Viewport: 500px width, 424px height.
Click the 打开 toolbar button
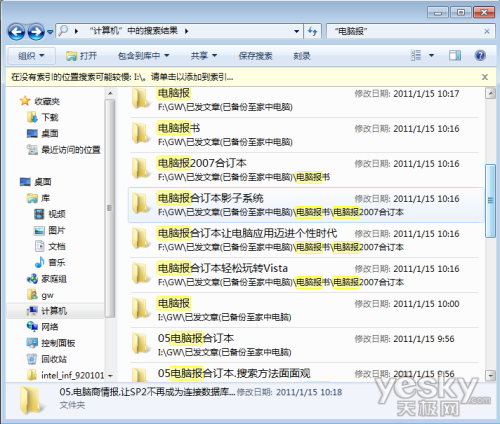pyautogui.click(x=82, y=56)
